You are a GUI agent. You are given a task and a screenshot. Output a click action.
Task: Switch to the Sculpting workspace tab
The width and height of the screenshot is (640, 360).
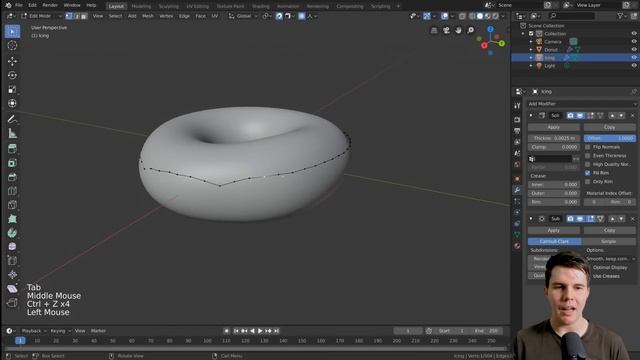pos(169,6)
